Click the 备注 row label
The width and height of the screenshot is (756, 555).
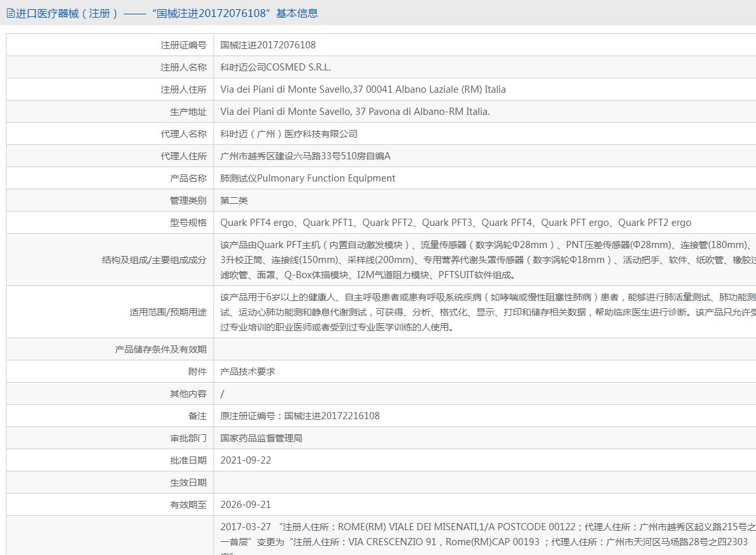pos(197,416)
